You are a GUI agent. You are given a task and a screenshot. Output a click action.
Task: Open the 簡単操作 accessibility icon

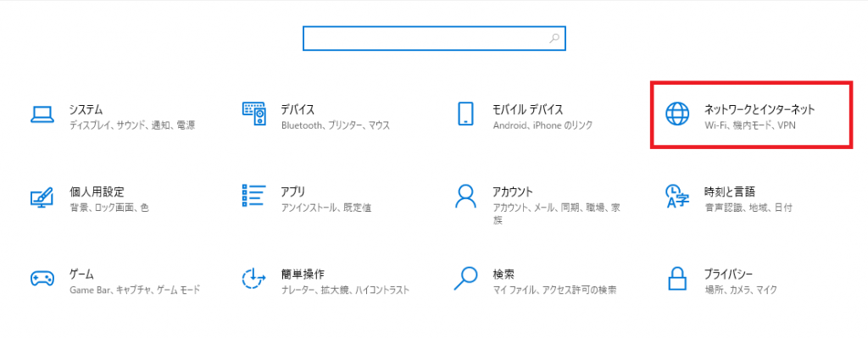click(x=254, y=278)
